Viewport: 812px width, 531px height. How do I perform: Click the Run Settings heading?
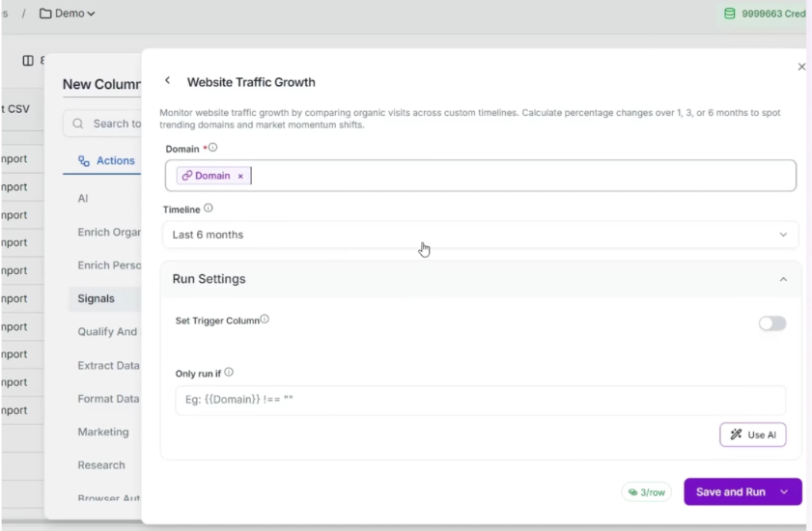click(x=210, y=279)
